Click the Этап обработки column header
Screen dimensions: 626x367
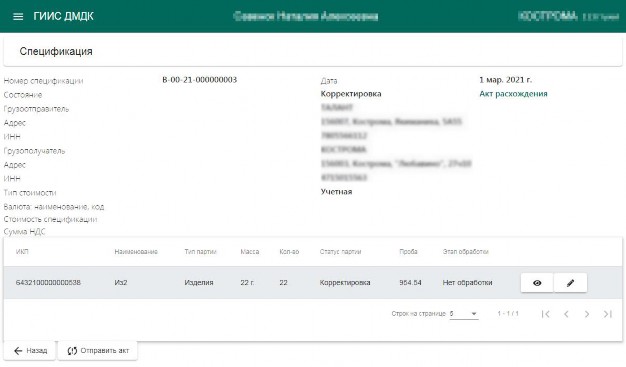tap(466, 252)
